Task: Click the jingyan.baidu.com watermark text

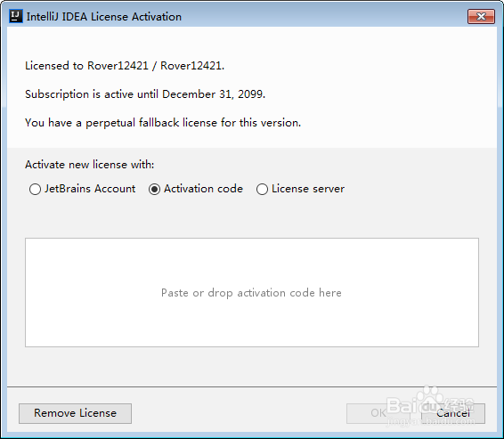Action: (430, 420)
